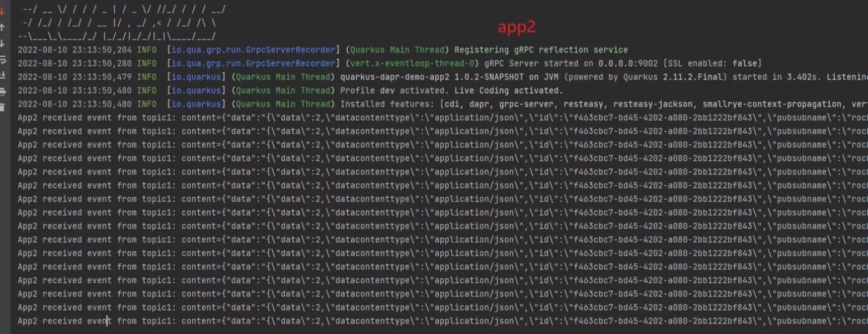The height and width of the screenshot is (334, 868).
Task: Click the Down the stack trace arrow
Action: [2, 44]
